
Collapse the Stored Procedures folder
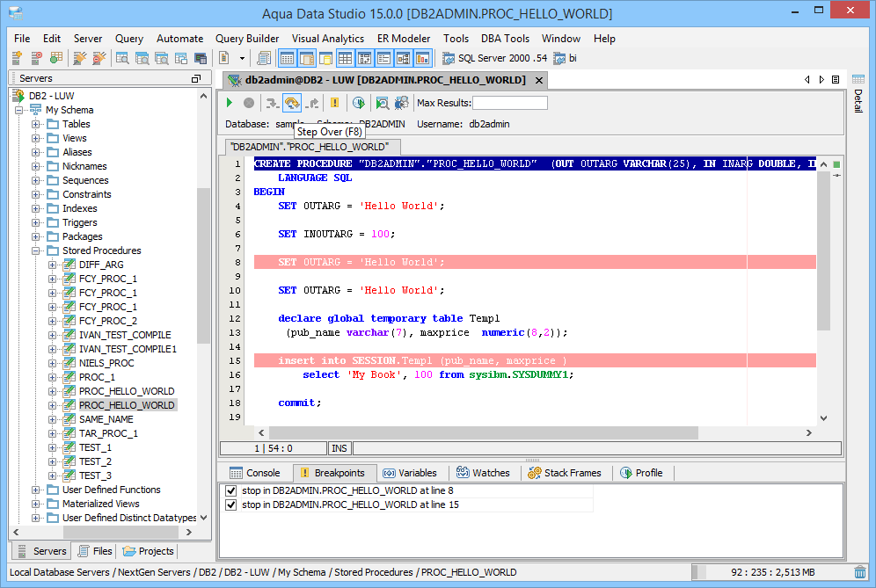coord(36,250)
